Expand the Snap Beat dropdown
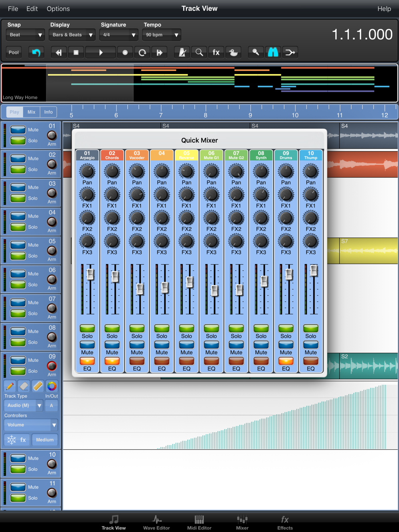 [x=25, y=35]
